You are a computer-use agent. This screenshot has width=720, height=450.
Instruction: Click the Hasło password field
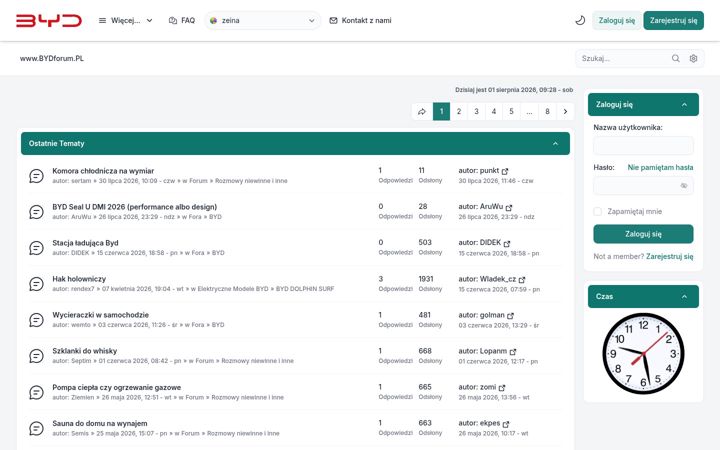click(643, 186)
